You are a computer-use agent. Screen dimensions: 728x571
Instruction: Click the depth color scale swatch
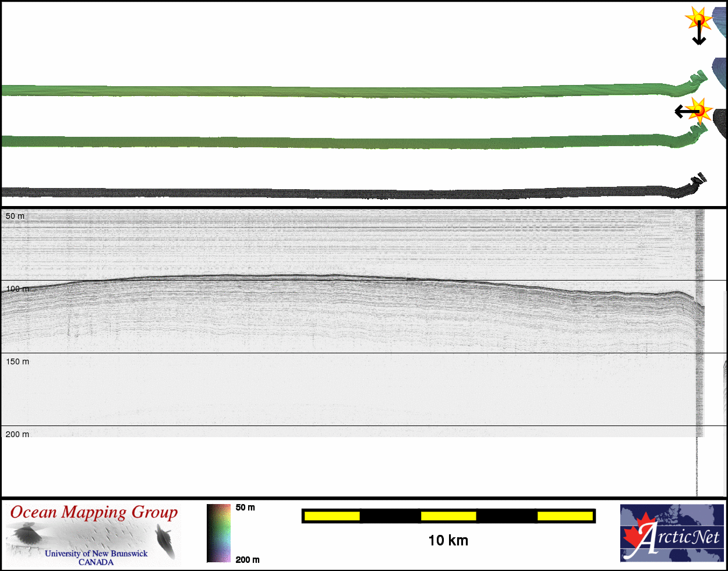[218, 533]
